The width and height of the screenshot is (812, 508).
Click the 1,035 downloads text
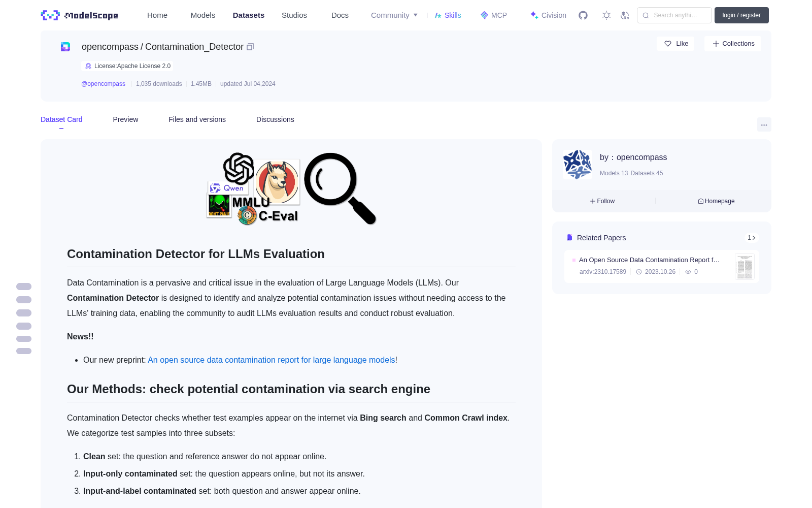click(159, 84)
